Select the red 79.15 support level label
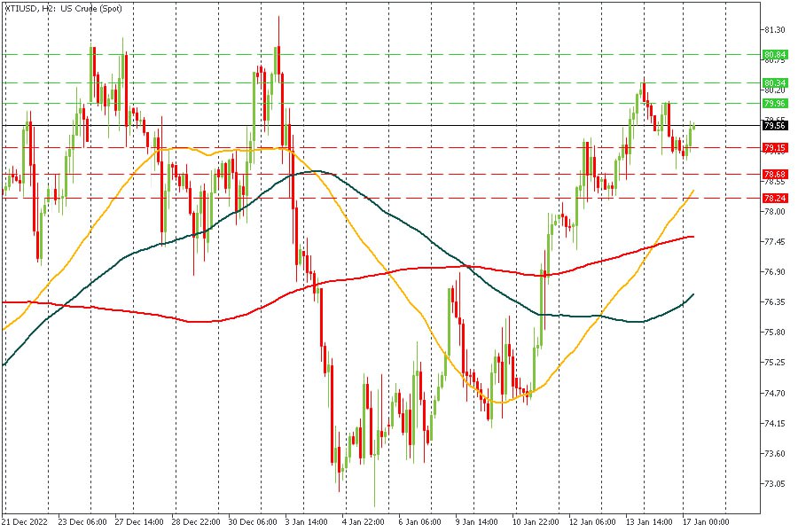This screenshot has height=532, width=798. [x=775, y=148]
